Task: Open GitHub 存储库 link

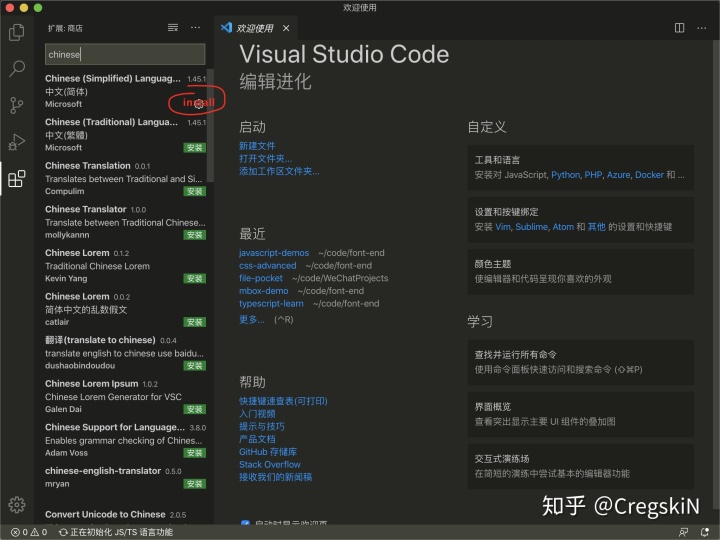Action: (x=268, y=452)
